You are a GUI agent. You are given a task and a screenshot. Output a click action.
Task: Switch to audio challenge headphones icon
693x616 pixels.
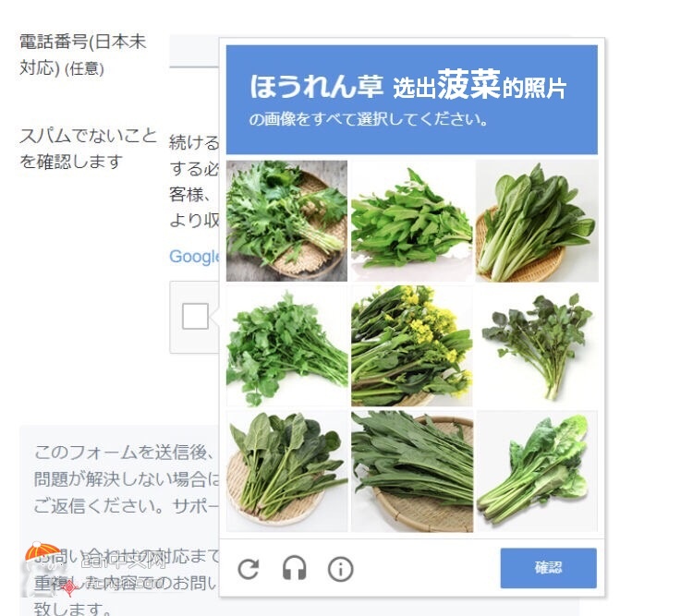pyautogui.click(x=295, y=568)
